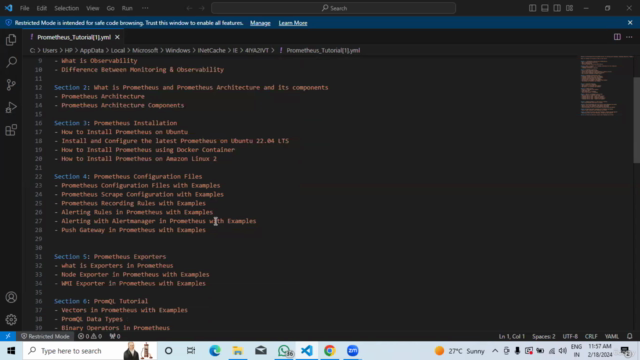Toggle primary side bar layout icon
640x360 pixels.
coord(532,8)
